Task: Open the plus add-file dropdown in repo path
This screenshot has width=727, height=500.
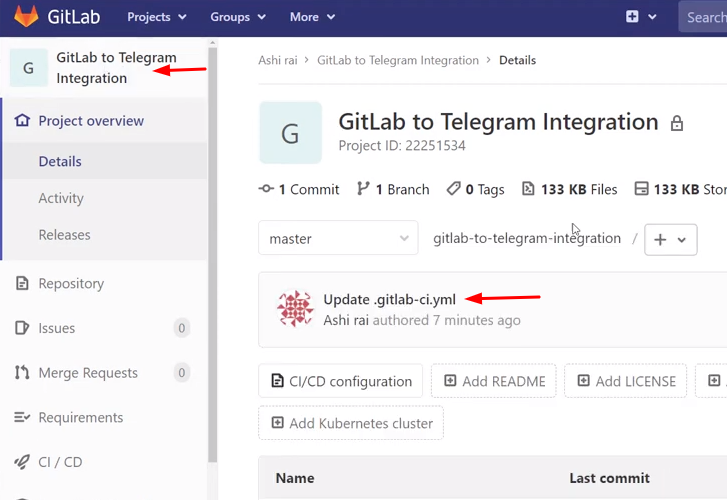Action: (x=670, y=240)
